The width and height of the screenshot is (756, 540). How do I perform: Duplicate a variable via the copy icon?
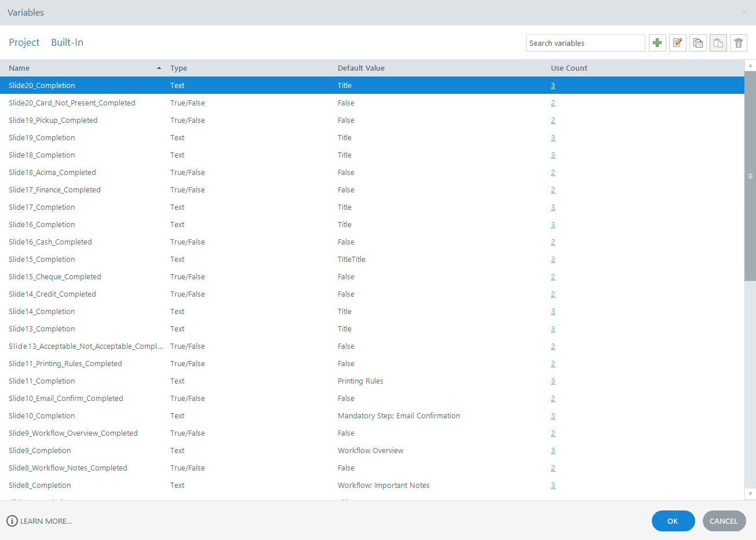pyautogui.click(x=697, y=42)
